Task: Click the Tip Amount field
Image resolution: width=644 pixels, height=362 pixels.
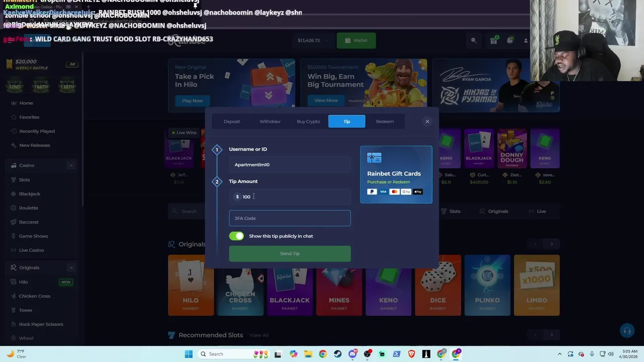Action: tap(290, 197)
